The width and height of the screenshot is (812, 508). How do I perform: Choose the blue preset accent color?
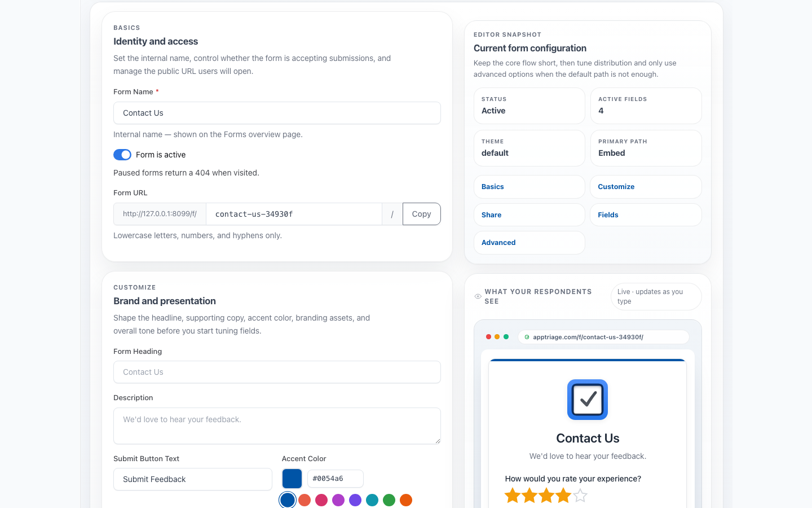coord(288,500)
